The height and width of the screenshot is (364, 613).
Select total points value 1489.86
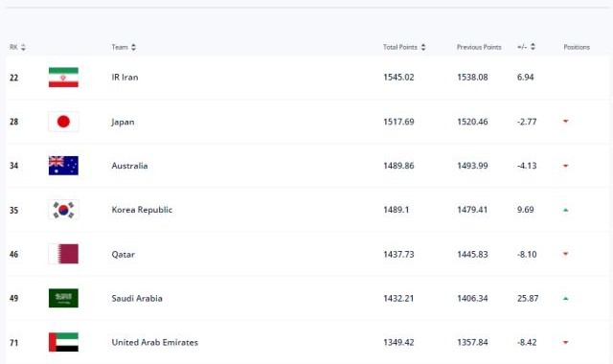(398, 166)
